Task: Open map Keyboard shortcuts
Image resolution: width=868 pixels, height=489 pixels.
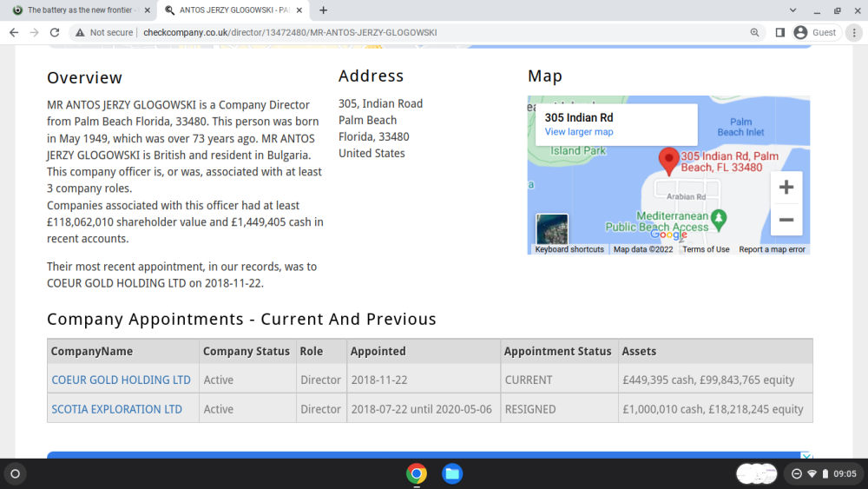Action: pyautogui.click(x=569, y=250)
